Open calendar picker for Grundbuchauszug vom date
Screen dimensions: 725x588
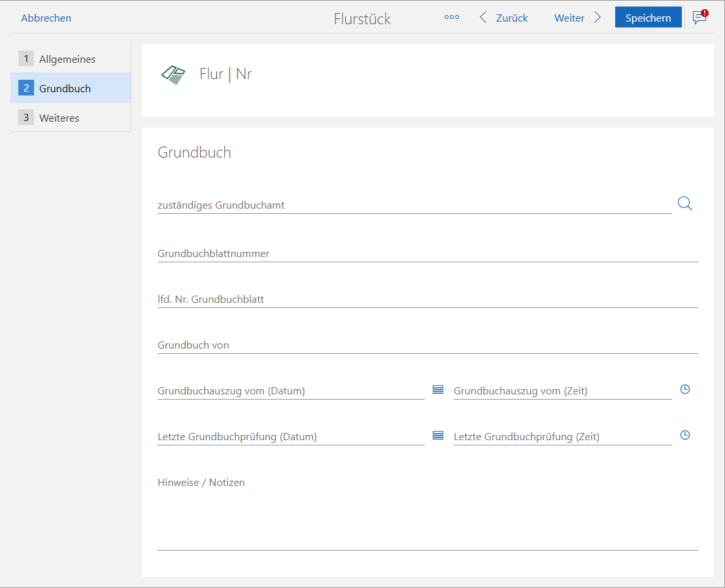(438, 390)
